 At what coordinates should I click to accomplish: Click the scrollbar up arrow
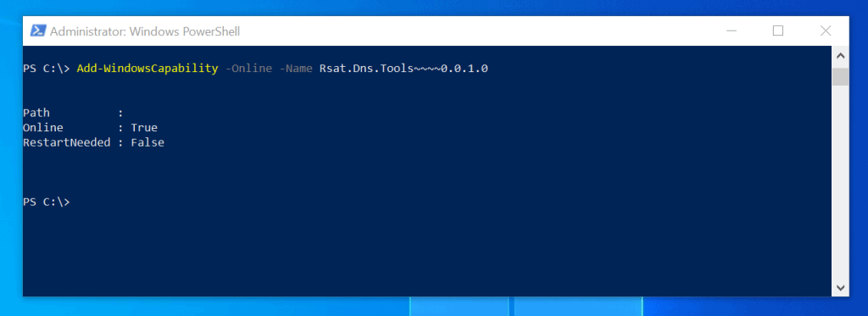(840, 56)
